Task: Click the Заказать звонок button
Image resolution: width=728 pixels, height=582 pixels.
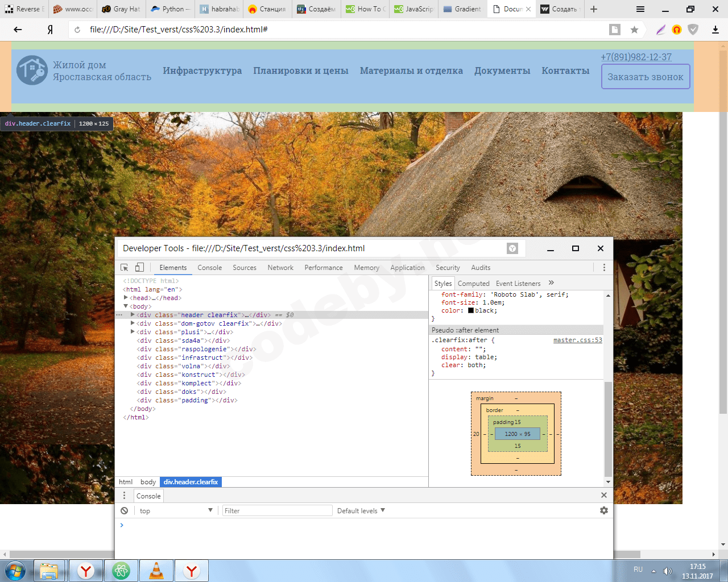Action: (x=645, y=77)
